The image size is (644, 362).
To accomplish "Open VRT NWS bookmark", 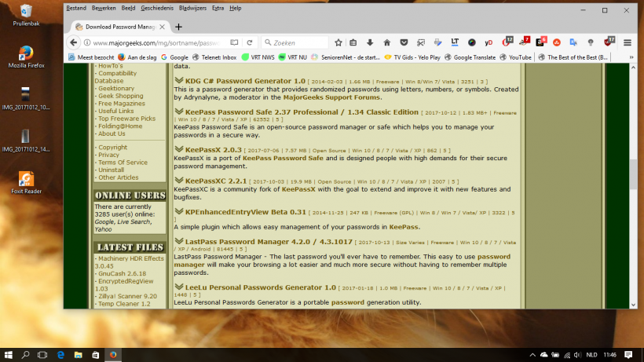I will [x=258, y=57].
